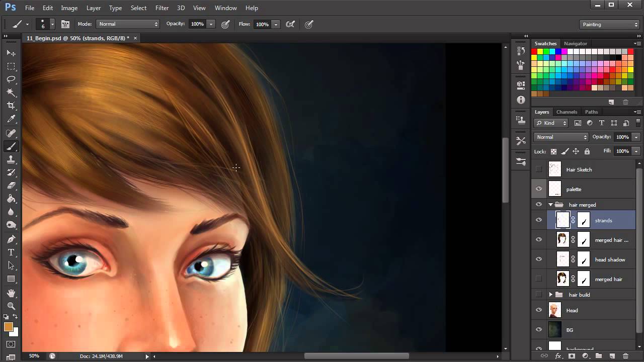Click the foreground color swatch
The height and width of the screenshot is (362, 644).
[8, 327]
